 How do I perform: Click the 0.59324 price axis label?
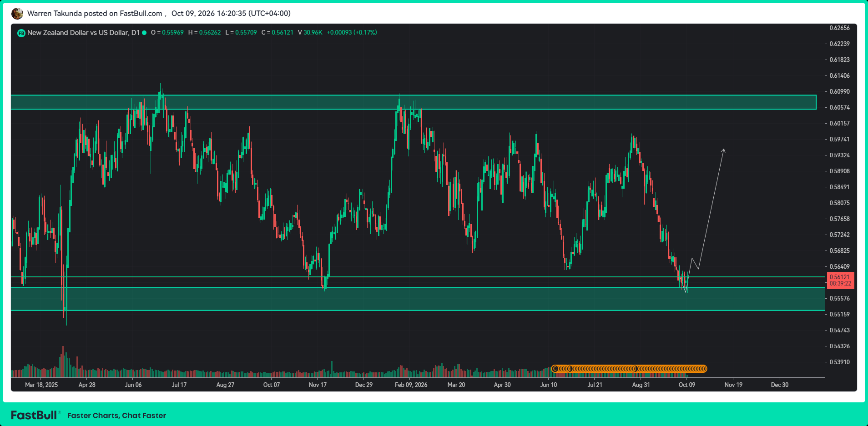click(x=839, y=155)
